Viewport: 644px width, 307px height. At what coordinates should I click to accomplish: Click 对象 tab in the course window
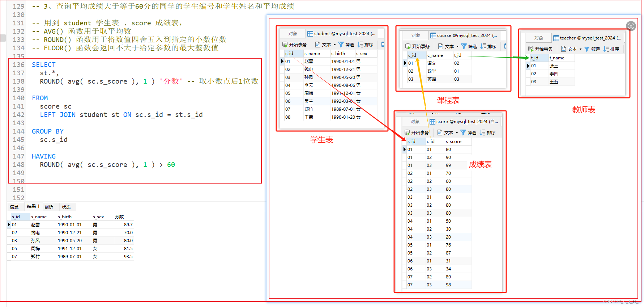pyautogui.click(x=416, y=35)
